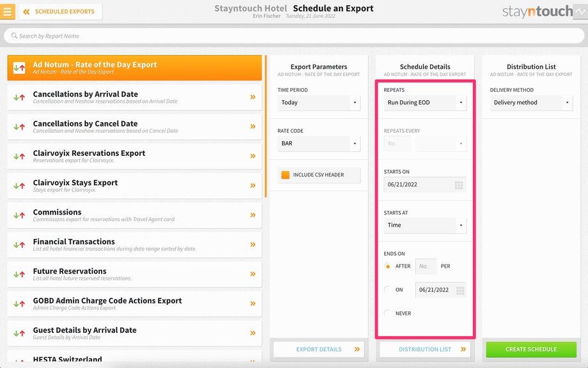Click the Repeats Every number field
588x368 pixels.
[x=398, y=144]
